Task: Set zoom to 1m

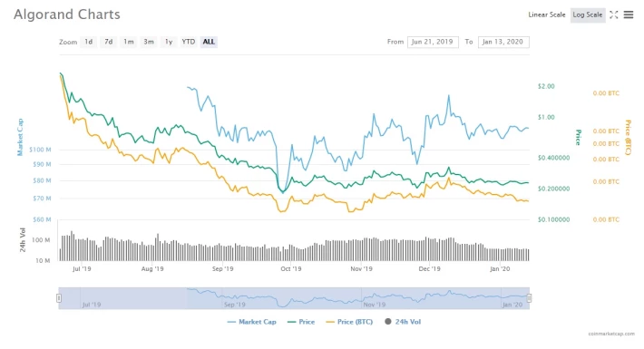Action: point(129,42)
